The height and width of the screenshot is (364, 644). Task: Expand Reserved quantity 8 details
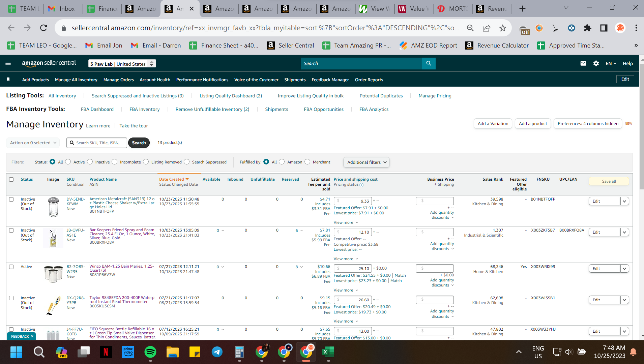tap(299, 267)
